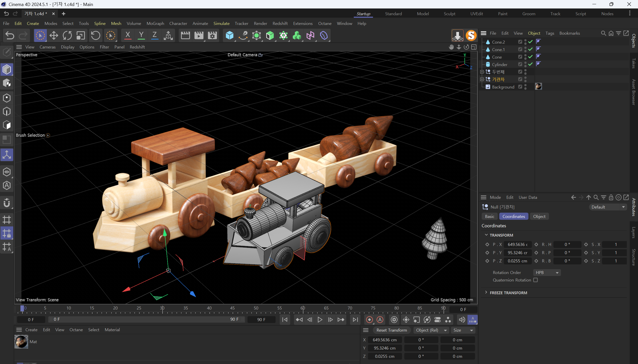Click home icon in Object Manager
Screen dimensions: 638x364
pyautogui.click(x=611, y=33)
